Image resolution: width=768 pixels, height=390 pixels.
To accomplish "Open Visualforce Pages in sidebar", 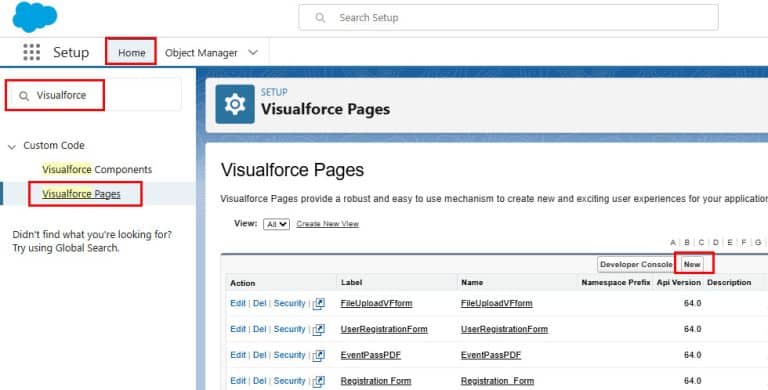I will (81, 194).
